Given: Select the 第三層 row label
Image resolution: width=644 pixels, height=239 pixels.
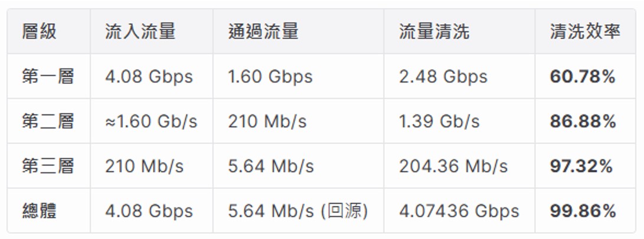Looking at the screenshot, I should pyautogui.click(x=48, y=166).
